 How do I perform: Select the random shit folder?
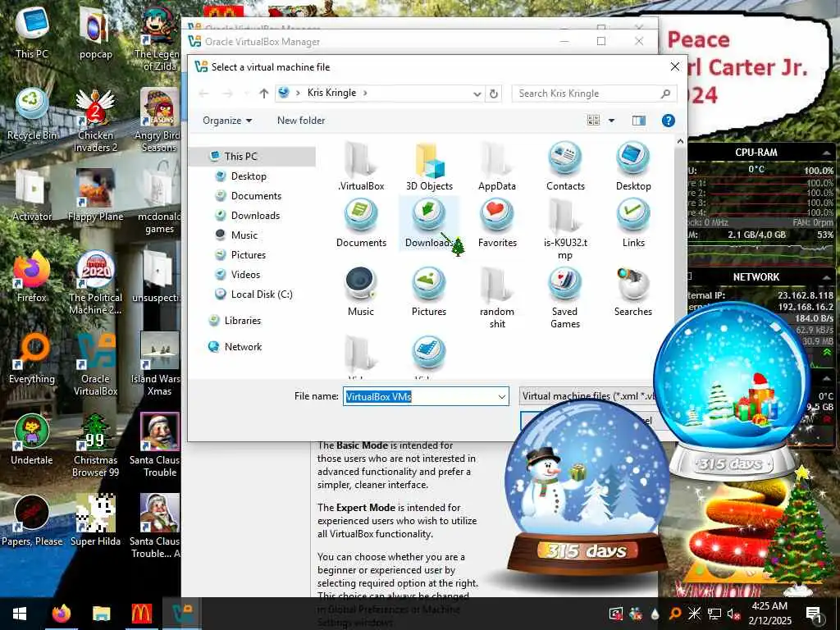[497, 297]
